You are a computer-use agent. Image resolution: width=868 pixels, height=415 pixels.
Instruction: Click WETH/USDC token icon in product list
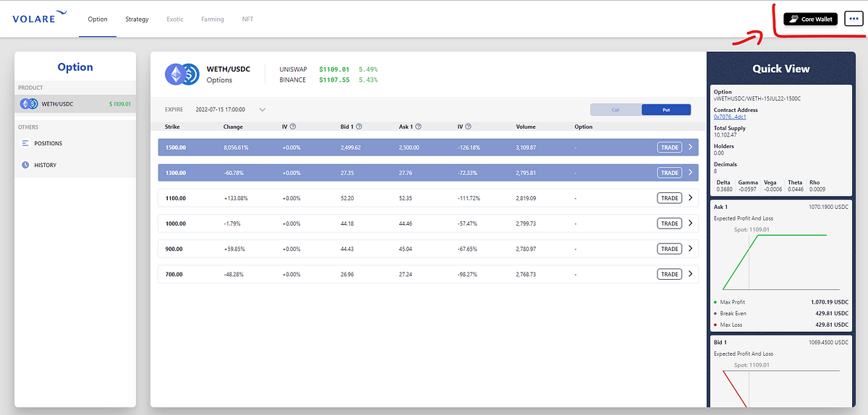pos(29,103)
